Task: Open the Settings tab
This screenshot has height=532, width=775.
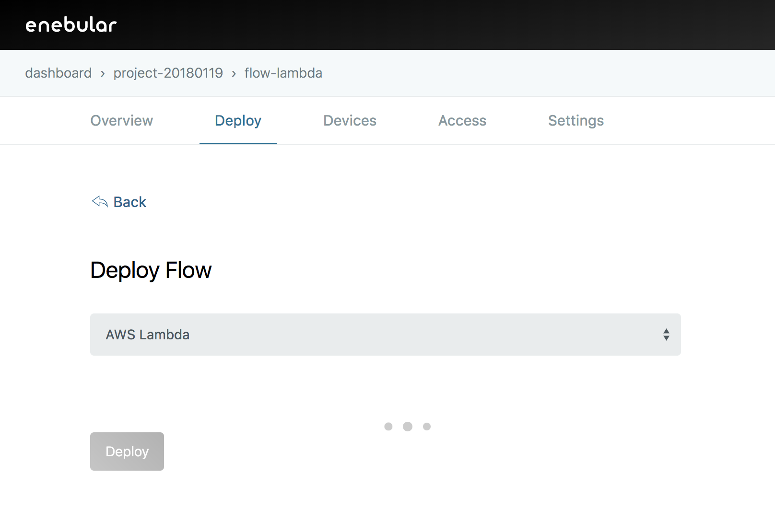Action: click(576, 121)
